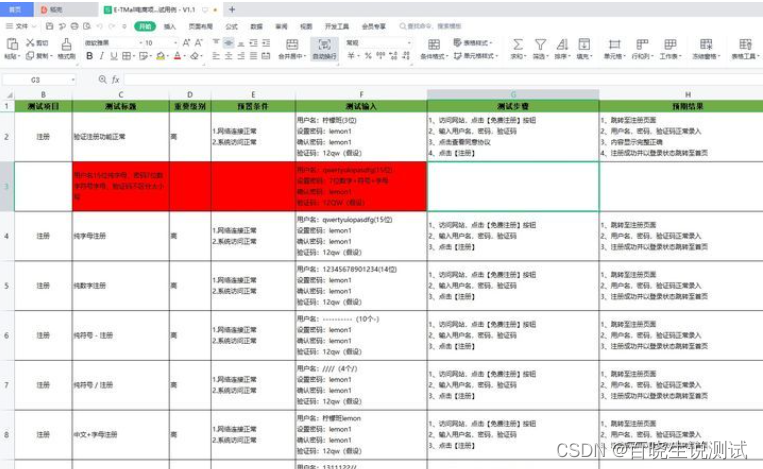
Task: Click the currency yen format icon
Action: coord(351,56)
